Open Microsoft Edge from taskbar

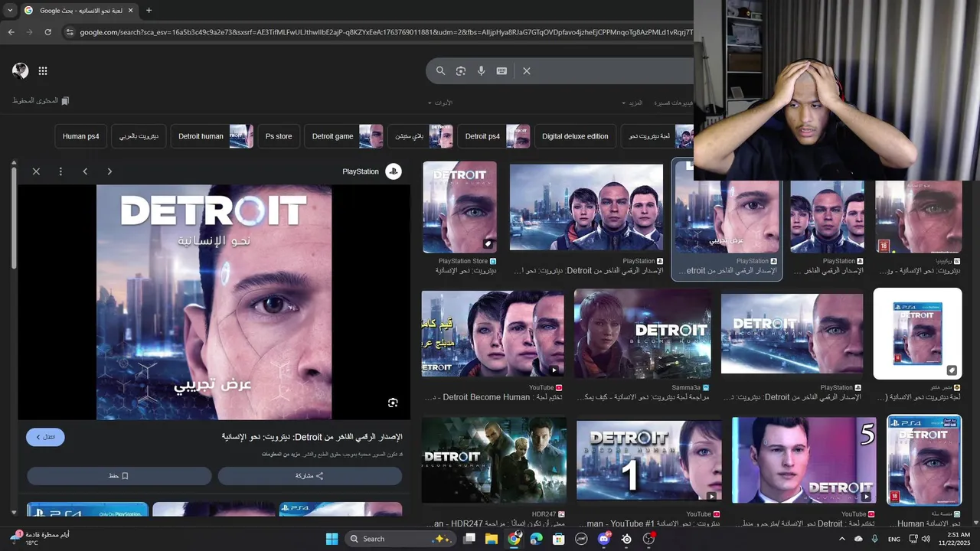click(537, 539)
